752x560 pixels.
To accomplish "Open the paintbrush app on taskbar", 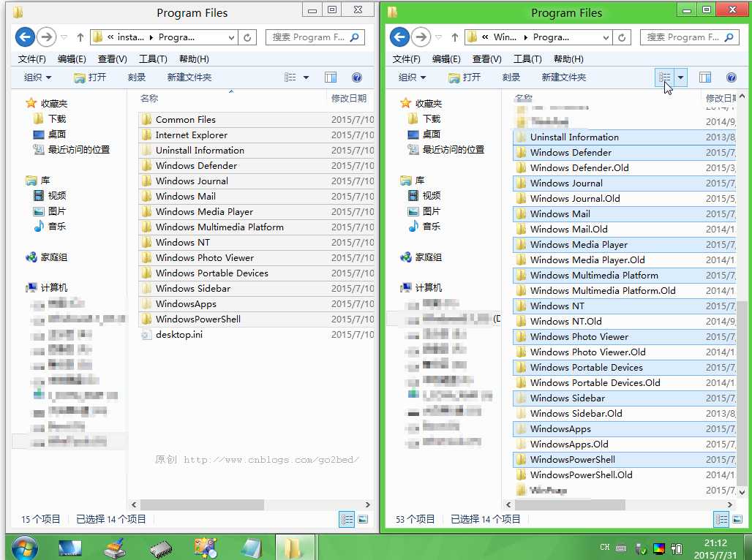I will [115, 548].
